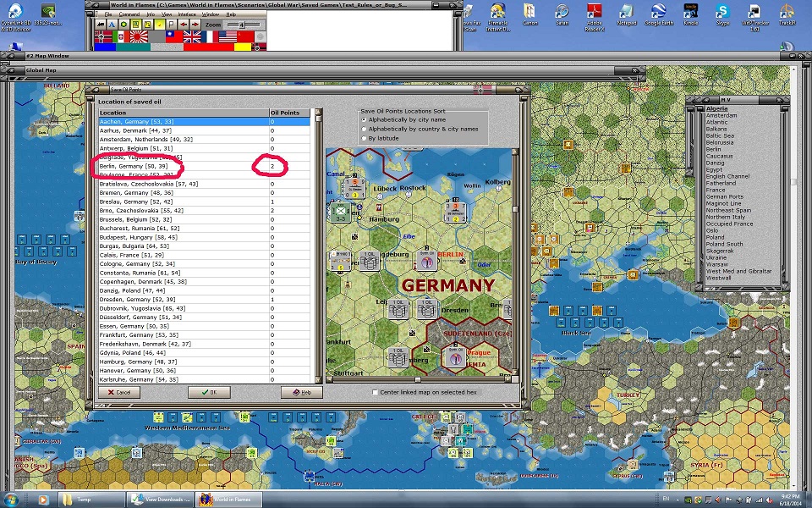
Task: Launch Skype from the desktop
Action: (x=722, y=15)
